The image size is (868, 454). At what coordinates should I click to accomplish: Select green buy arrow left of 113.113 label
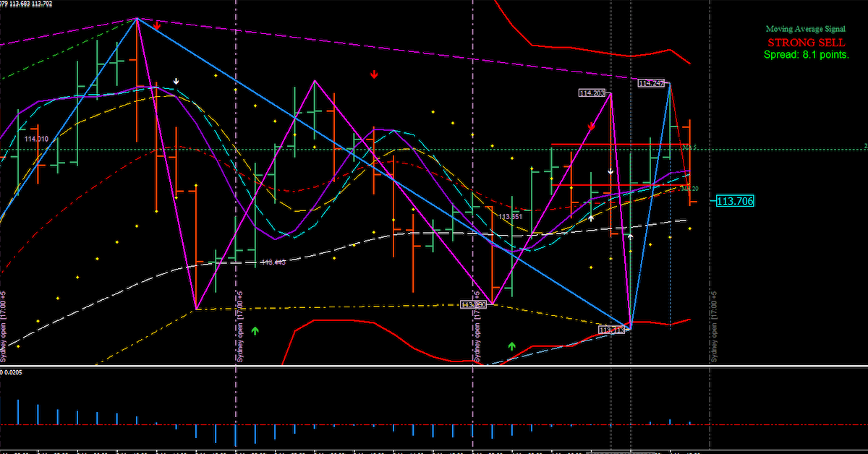tap(511, 346)
